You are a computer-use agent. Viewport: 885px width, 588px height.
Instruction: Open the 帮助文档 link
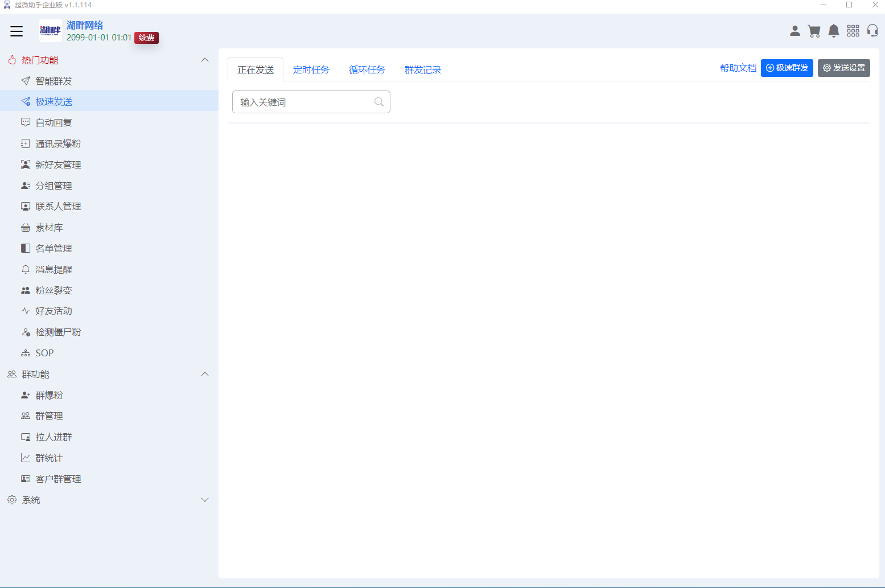tap(738, 67)
